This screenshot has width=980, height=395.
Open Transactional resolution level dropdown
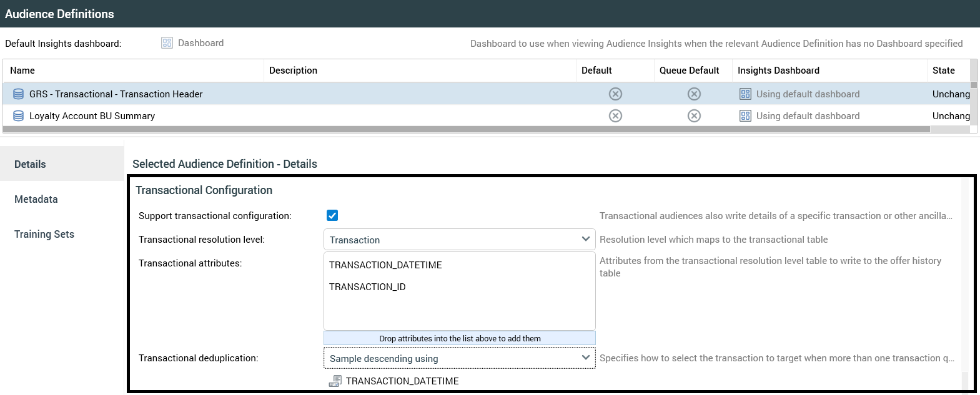(x=459, y=240)
